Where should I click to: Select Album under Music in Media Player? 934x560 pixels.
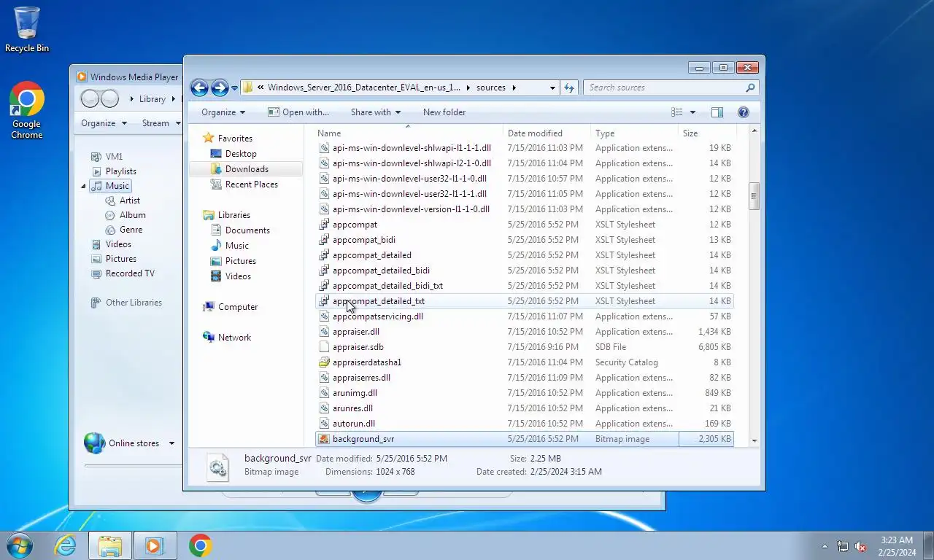point(126,215)
